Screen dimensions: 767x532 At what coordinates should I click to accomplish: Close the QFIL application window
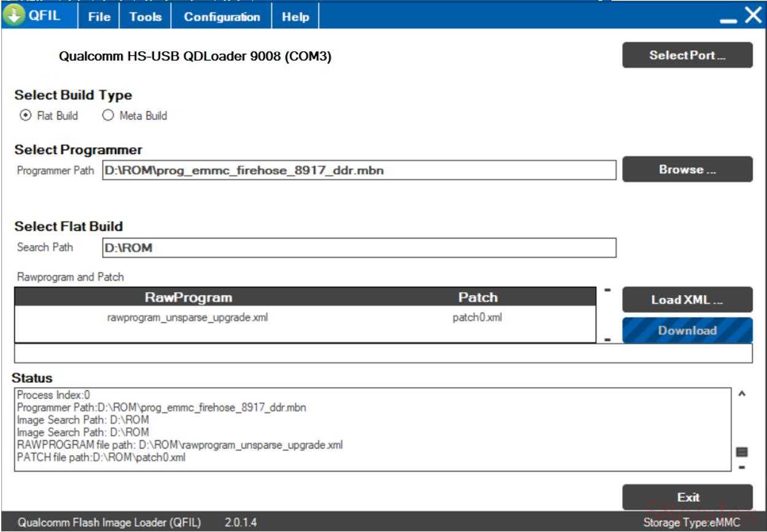click(753, 16)
